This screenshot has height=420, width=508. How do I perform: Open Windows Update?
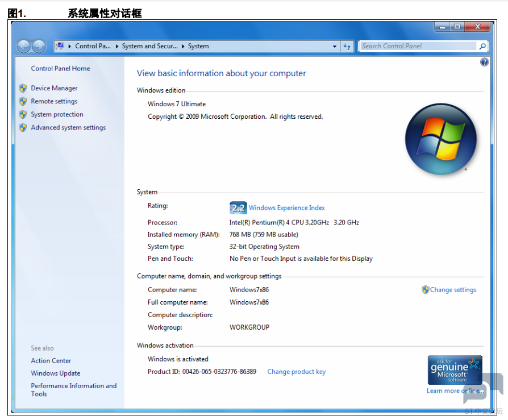tap(55, 373)
